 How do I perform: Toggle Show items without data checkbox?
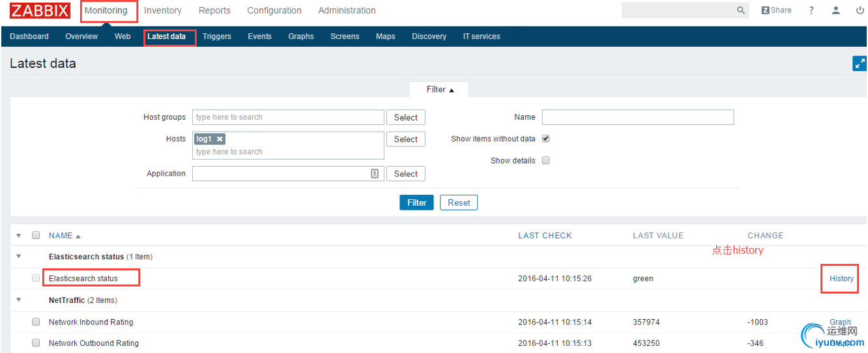pyautogui.click(x=546, y=139)
